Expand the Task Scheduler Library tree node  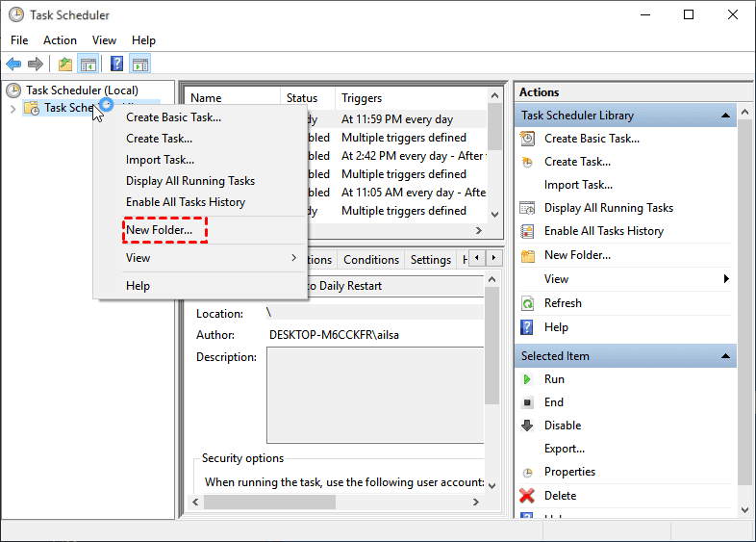pyautogui.click(x=13, y=109)
